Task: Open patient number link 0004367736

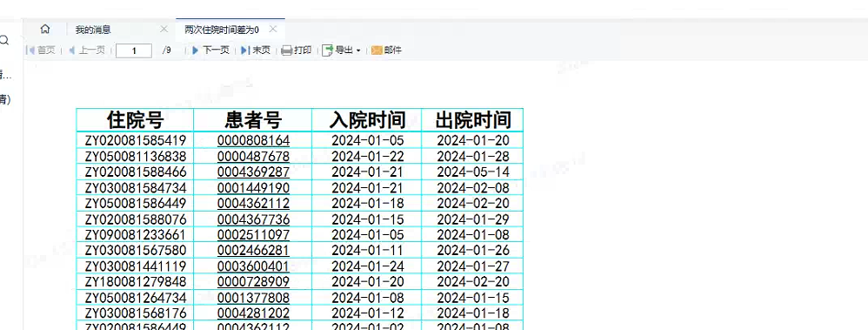Action: [254, 219]
